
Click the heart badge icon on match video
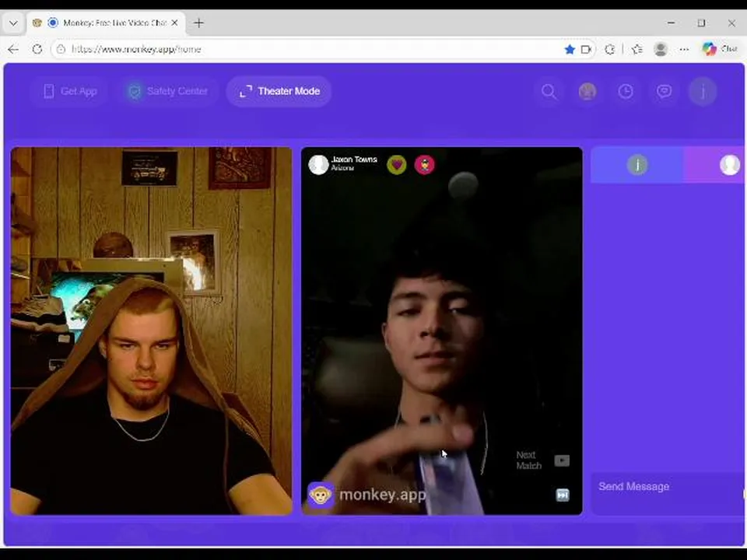point(396,165)
